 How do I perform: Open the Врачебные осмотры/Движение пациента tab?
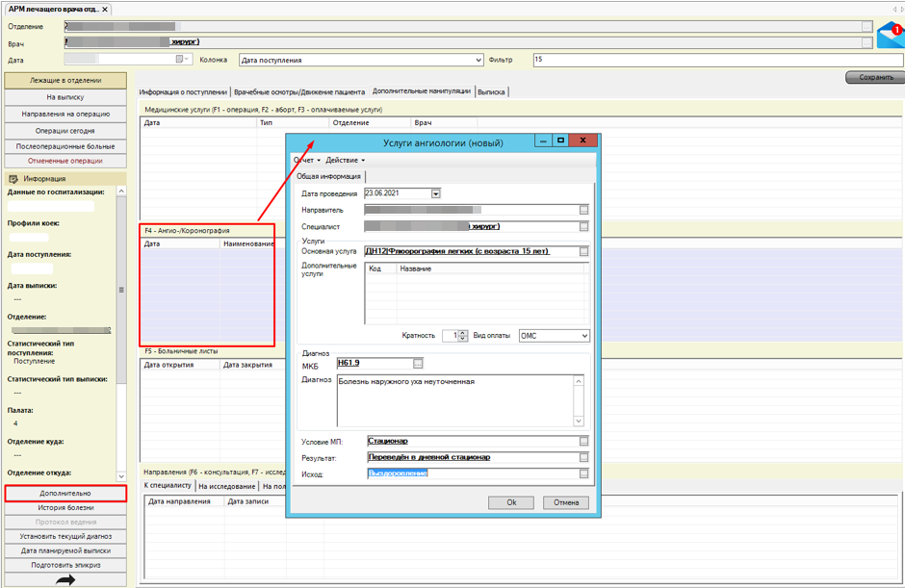[x=299, y=91]
